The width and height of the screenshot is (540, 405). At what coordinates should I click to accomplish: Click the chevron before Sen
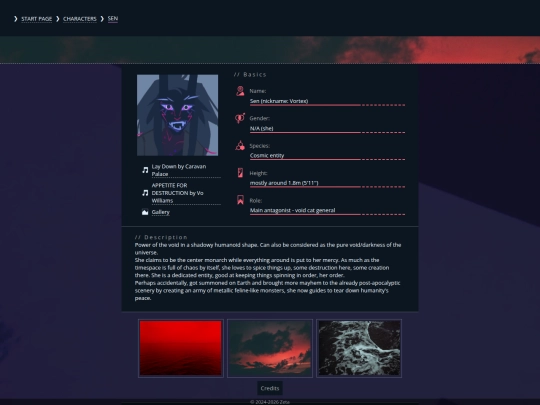tap(102, 19)
